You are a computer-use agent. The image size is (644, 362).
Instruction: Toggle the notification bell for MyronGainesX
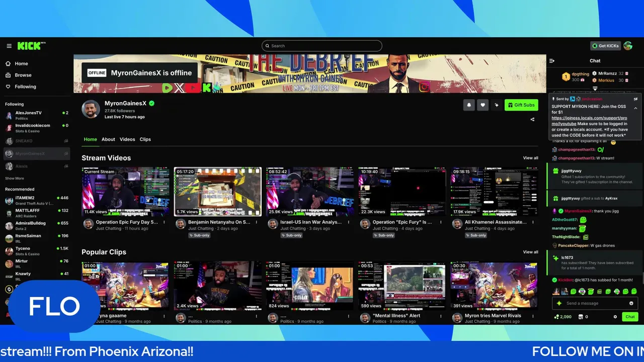(x=469, y=105)
